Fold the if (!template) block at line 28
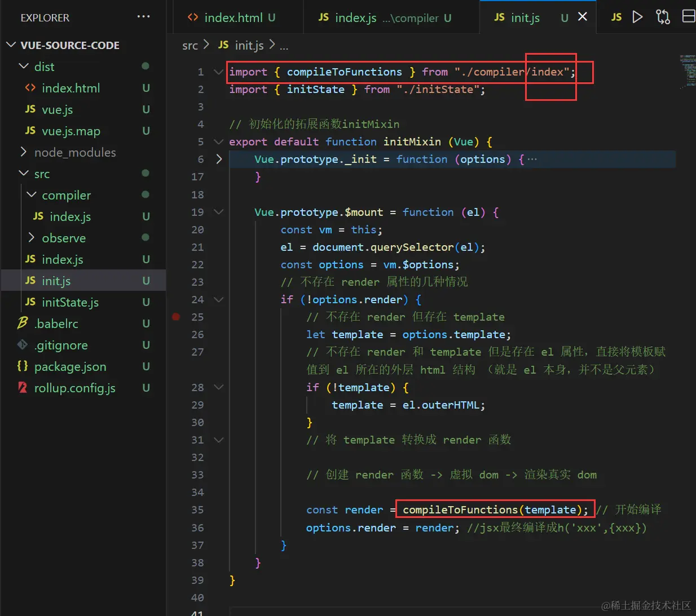The width and height of the screenshot is (696, 616). (219, 387)
